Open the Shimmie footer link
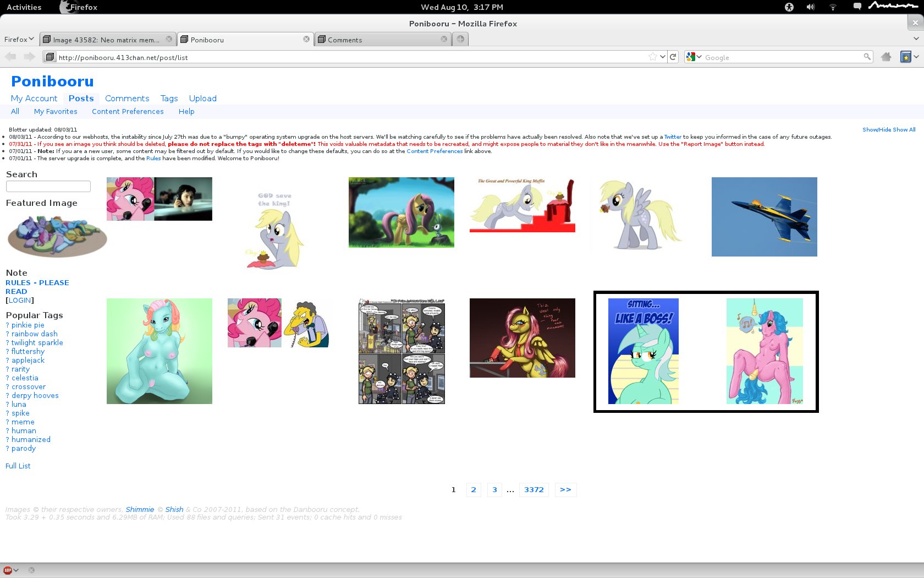 pyautogui.click(x=140, y=510)
